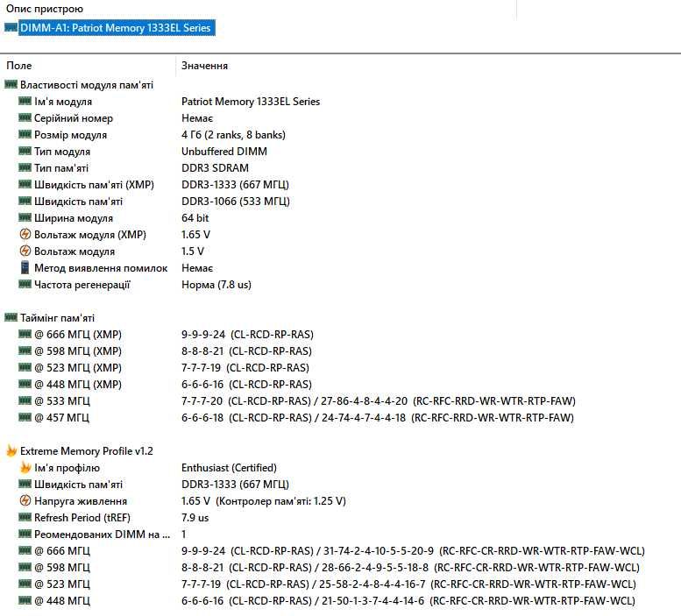Click the icon next to Ім'я модуля
The image size is (681, 616).
coord(25,101)
